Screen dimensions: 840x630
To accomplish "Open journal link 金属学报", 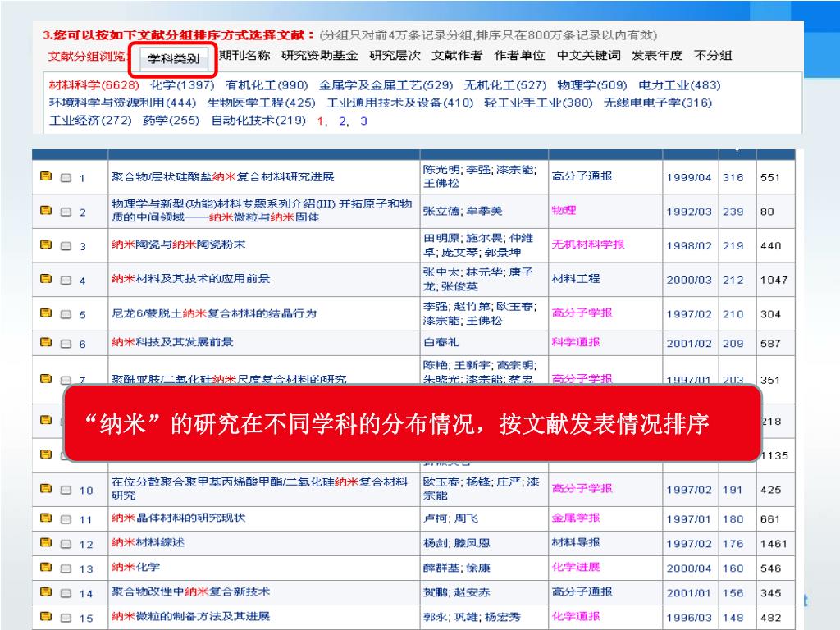I will point(576,518).
